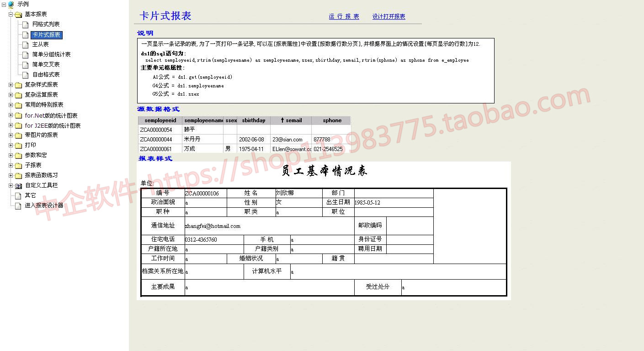The height and width of the screenshot is (351, 644).
Task: Expand the 复杂样式报表 folder
Action: point(11,85)
